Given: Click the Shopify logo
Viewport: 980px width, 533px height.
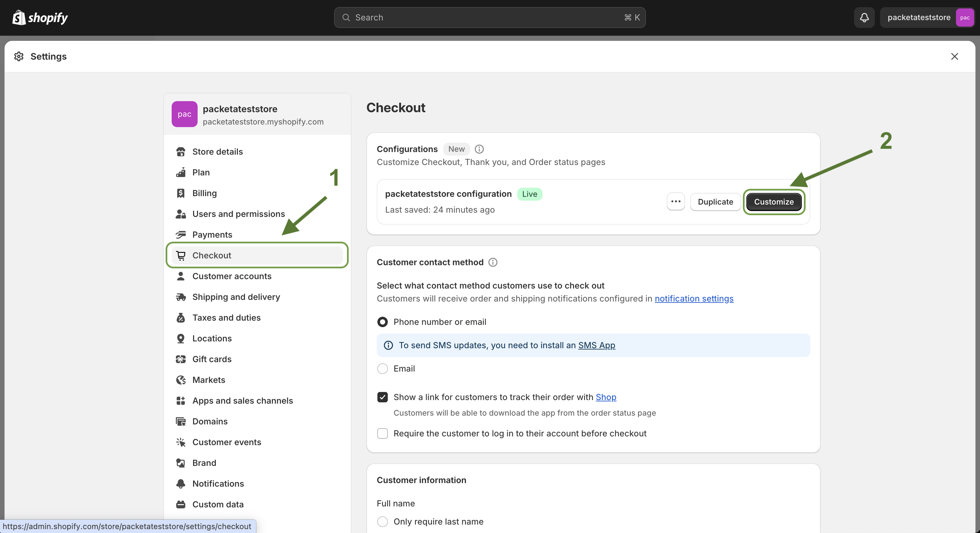Looking at the screenshot, I should 40,18.
